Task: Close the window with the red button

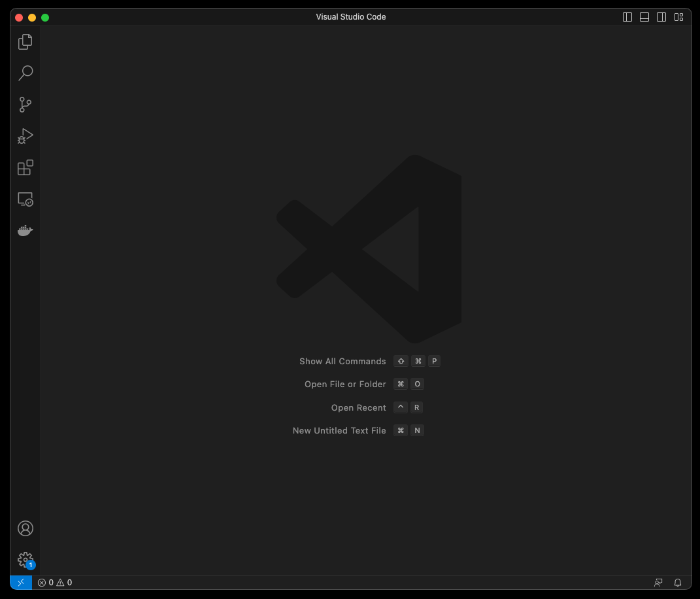Action: (19, 18)
